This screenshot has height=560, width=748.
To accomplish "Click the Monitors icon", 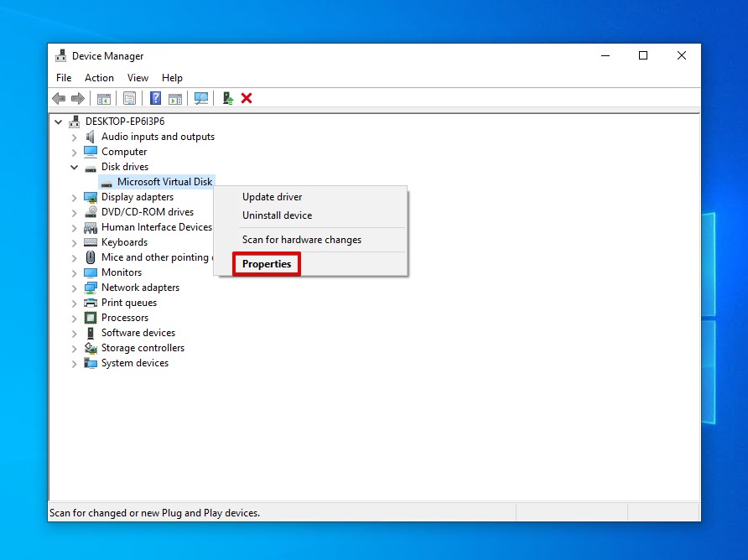I will pos(91,272).
